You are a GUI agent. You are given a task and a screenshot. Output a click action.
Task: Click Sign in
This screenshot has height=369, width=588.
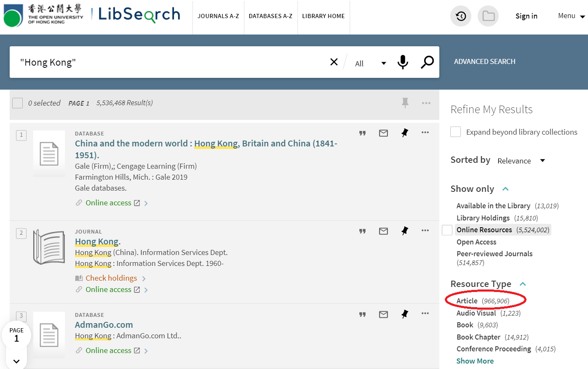(527, 16)
